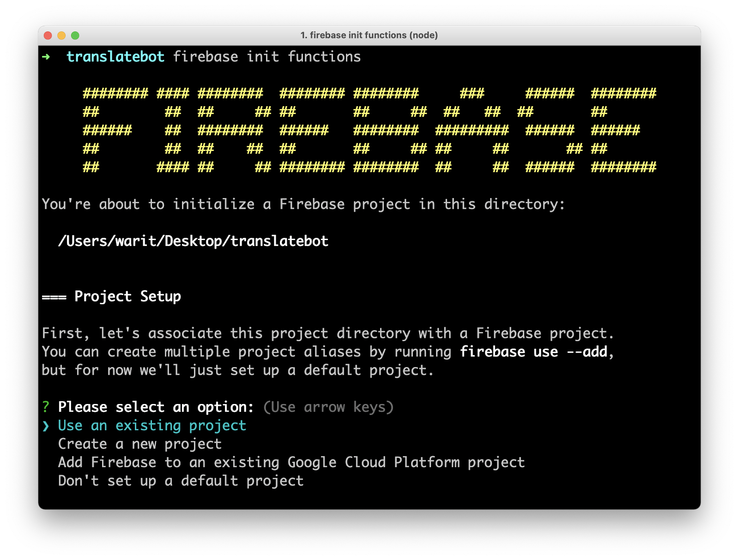Click the yellow FIREBASE ASCII art banner

pos(369,130)
